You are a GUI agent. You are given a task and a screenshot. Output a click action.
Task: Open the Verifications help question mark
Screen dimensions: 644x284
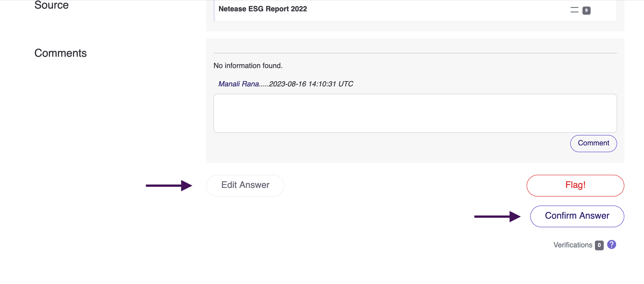[611, 244]
